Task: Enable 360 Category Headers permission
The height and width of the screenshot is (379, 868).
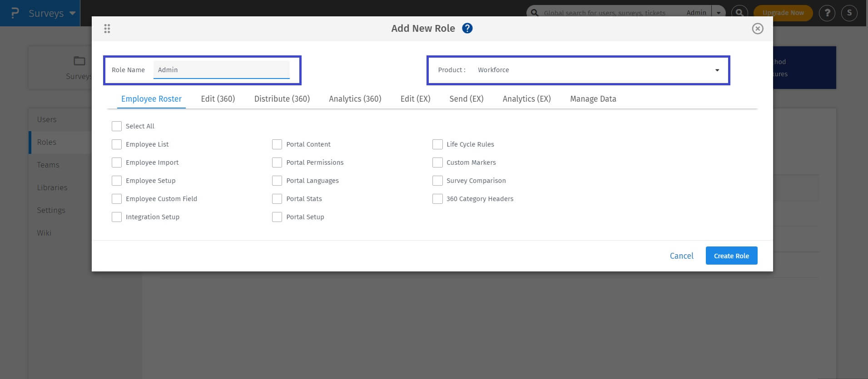Action: point(437,199)
